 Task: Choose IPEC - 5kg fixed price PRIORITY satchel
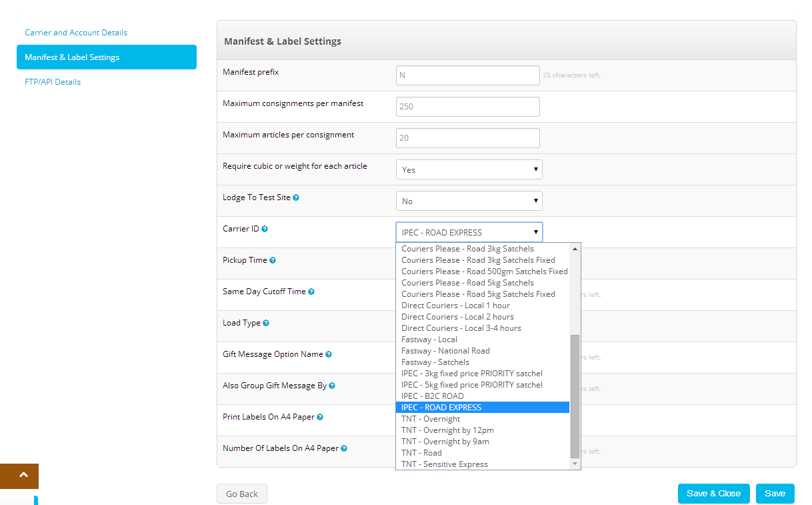point(483,385)
